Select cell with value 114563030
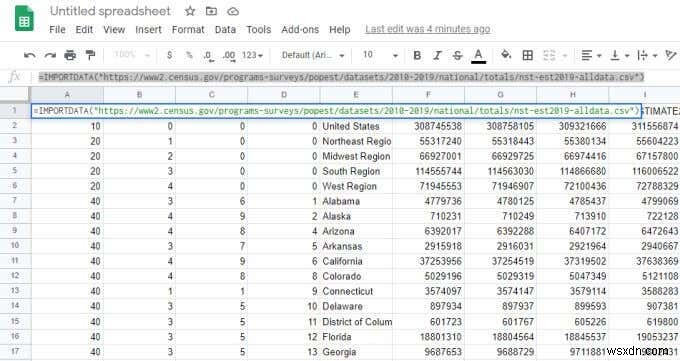 click(500, 171)
